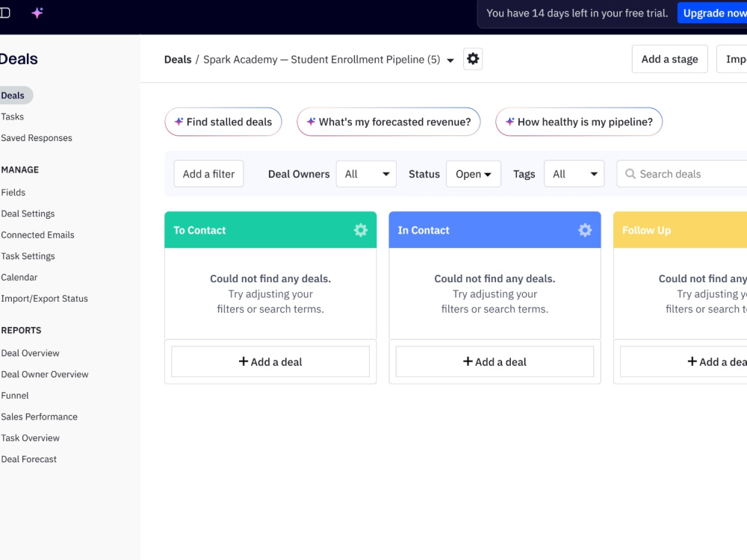This screenshot has width=747, height=560.
Task: Open Sales Performance report
Action: pyautogui.click(x=39, y=417)
